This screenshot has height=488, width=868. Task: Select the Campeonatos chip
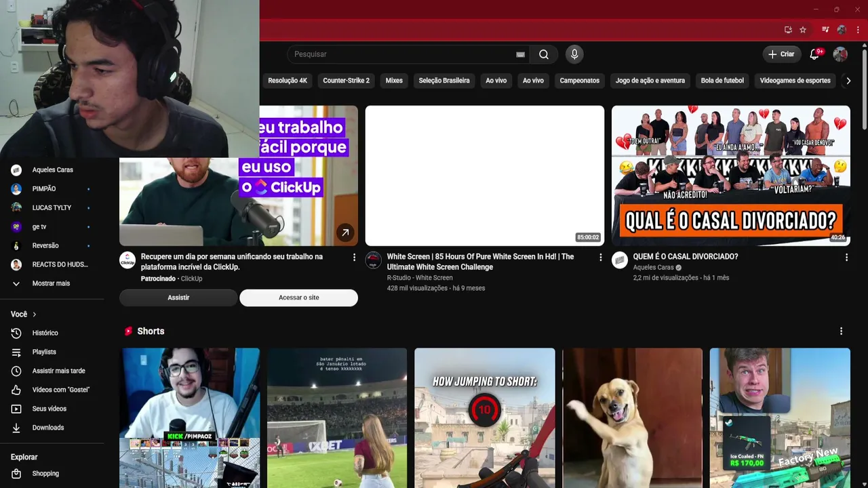(x=580, y=81)
